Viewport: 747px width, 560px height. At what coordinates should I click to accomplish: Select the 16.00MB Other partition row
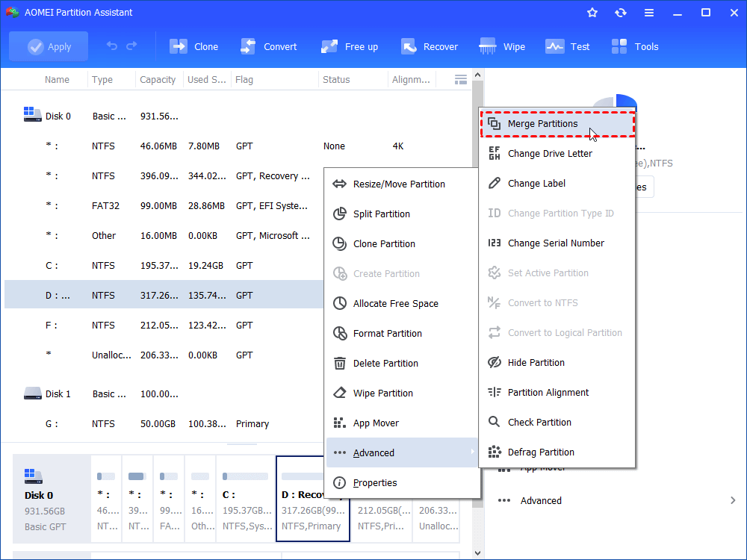164,236
